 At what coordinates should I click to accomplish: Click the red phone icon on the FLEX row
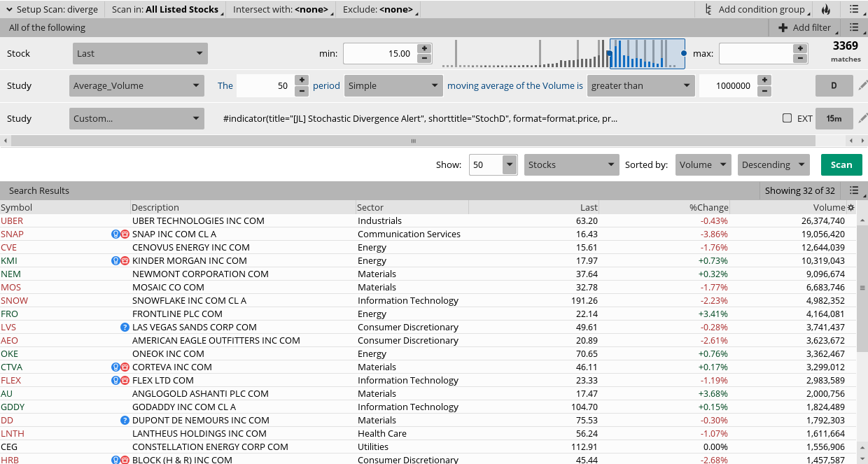(x=125, y=381)
